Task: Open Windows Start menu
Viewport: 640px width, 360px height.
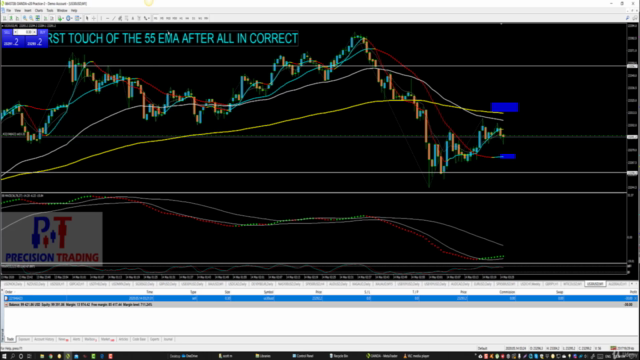Action: pyautogui.click(x=4, y=356)
